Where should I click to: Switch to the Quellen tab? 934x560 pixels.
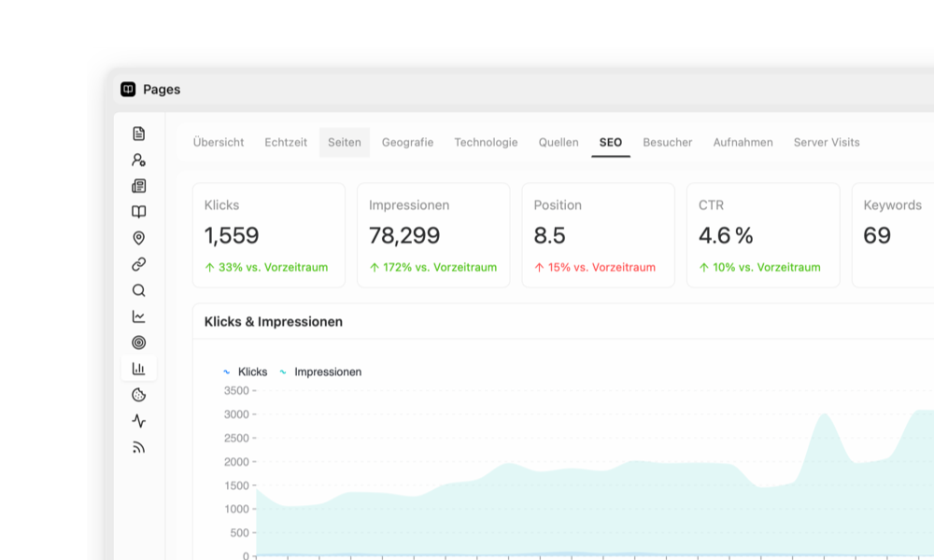click(x=559, y=142)
